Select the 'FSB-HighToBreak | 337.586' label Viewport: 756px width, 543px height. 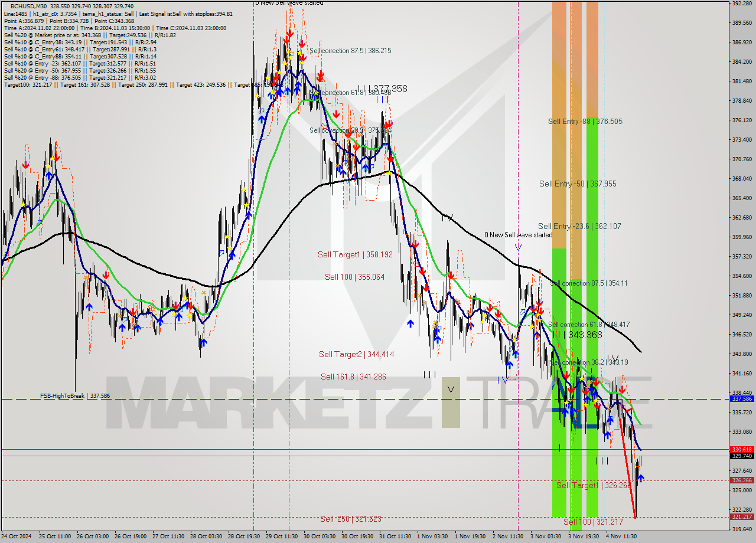pos(75,396)
